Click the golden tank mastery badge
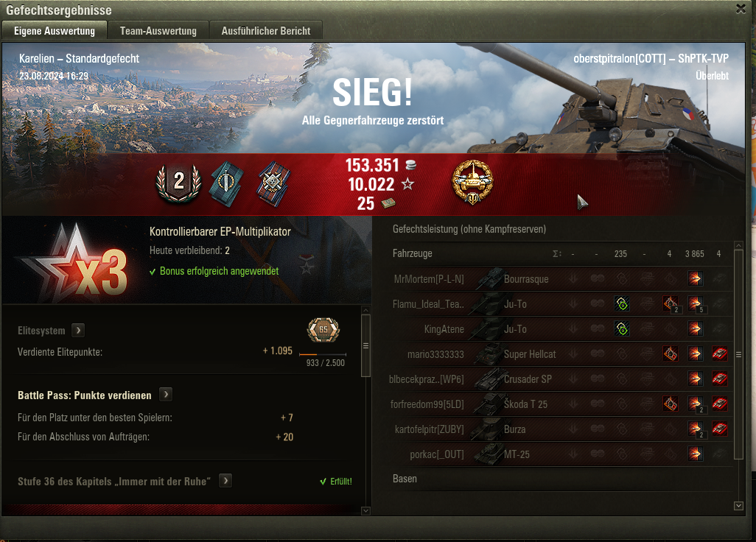The image size is (756, 542). 472,182
